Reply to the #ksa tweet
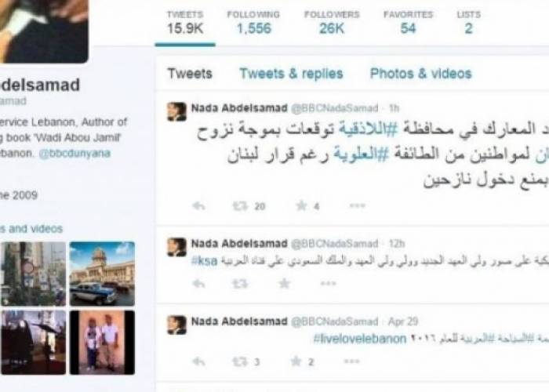Viewport: 549px width, 392px height. pos(199,284)
